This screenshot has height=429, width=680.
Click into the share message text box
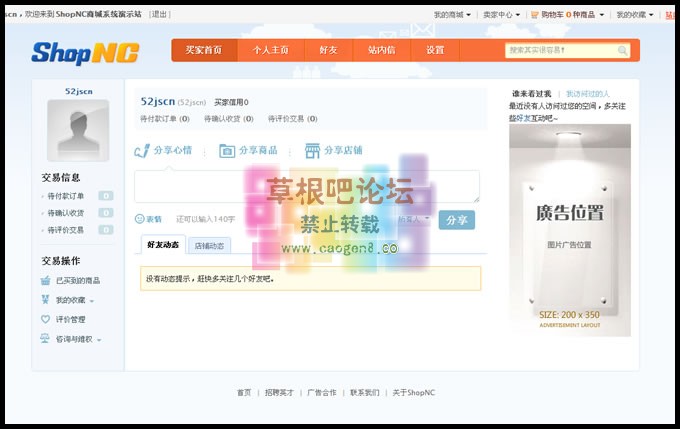(x=306, y=186)
